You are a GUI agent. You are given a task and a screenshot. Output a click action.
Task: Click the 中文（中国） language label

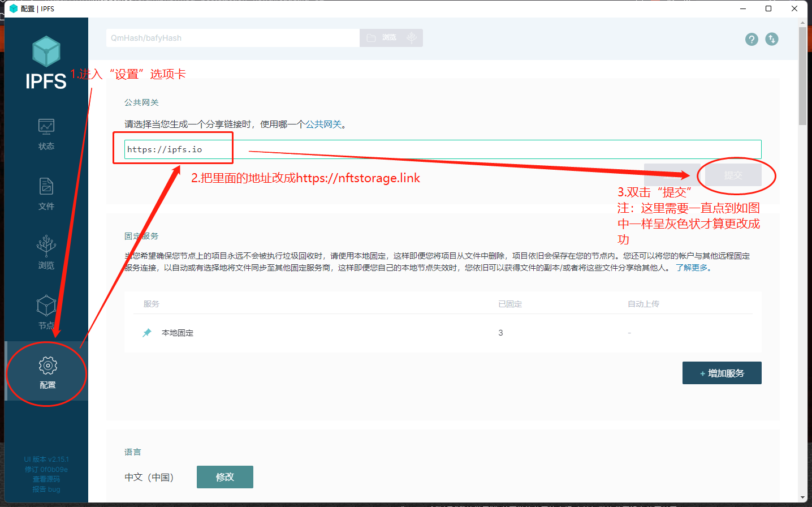pos(149,477)
